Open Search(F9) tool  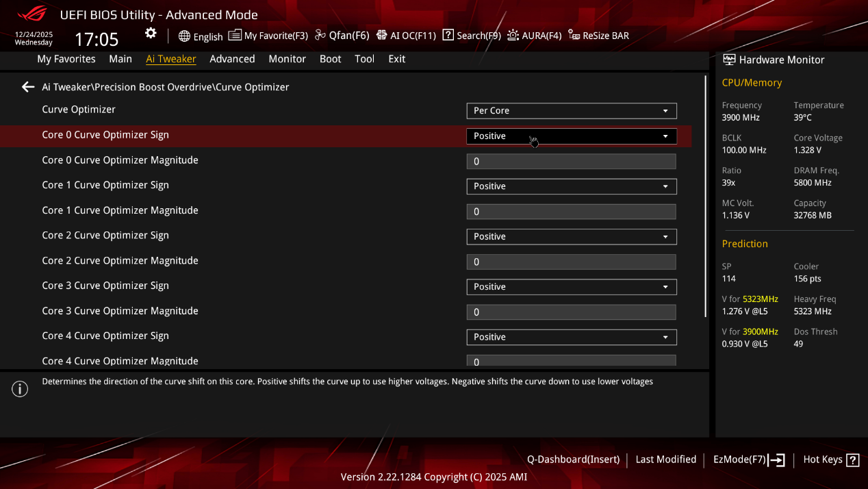[x=472, y=36]
